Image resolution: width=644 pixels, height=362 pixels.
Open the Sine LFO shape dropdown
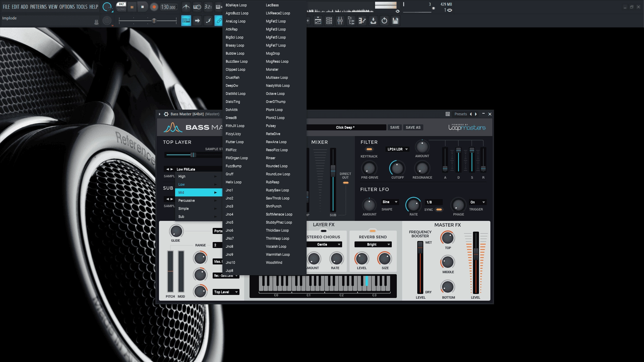(x=390, y=202)
